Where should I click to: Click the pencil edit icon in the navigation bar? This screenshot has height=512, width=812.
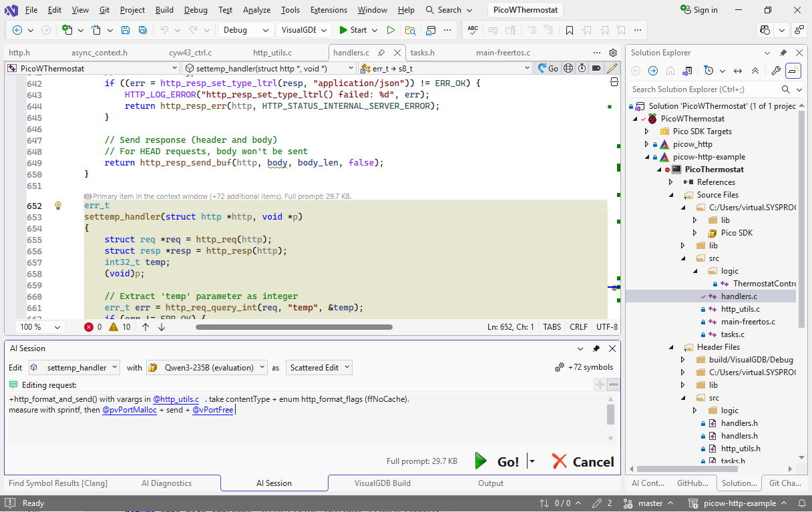(x=612, y=68)
